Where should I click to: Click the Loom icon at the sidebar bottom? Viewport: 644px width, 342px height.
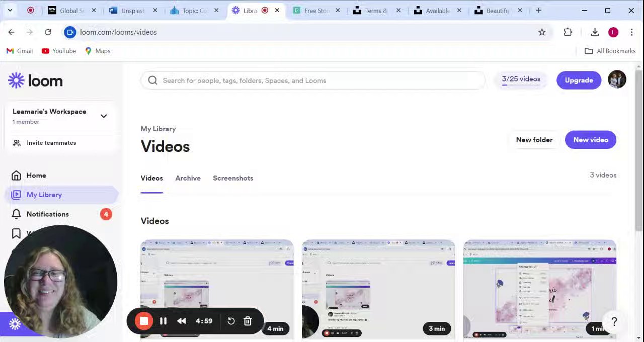coord(15,324)
